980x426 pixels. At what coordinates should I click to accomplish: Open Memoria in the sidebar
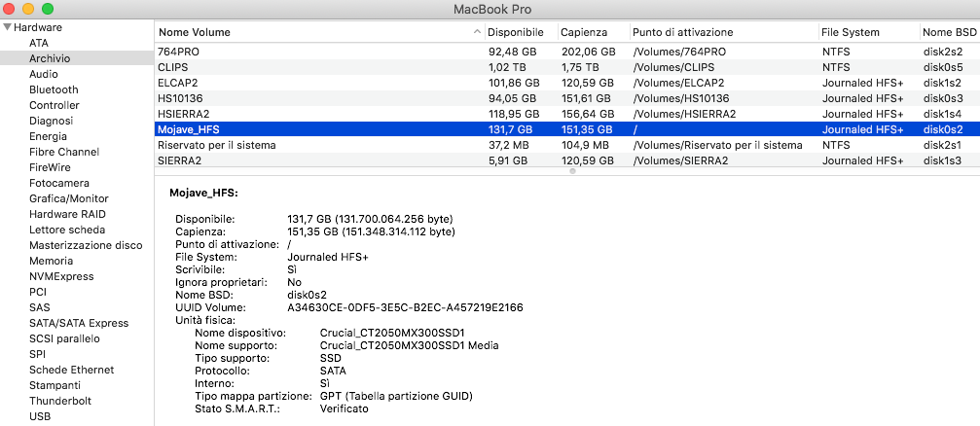point(52,261)
